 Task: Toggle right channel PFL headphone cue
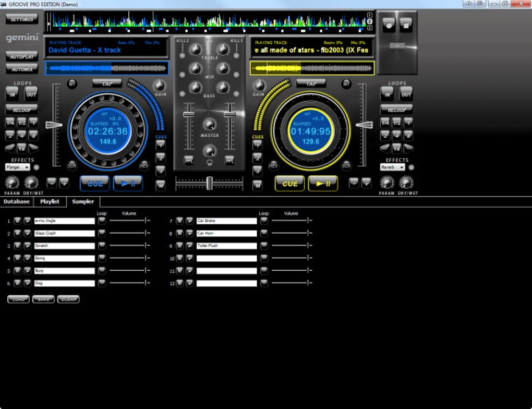pos(229,161)
